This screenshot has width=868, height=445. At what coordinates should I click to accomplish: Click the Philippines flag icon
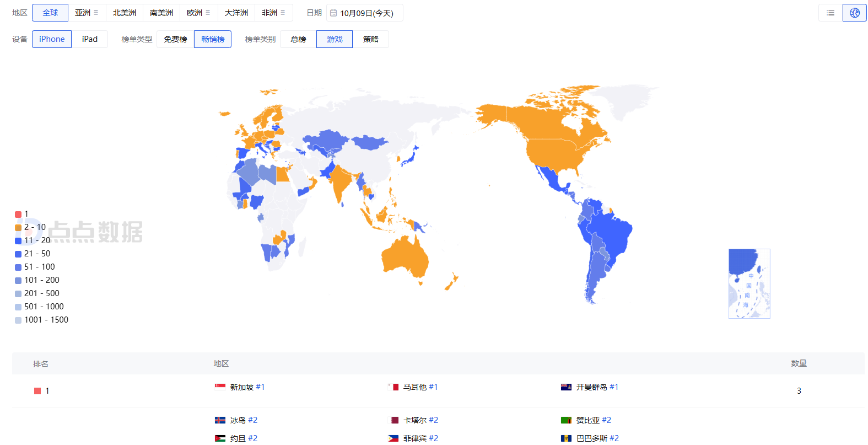coord(393,438)
